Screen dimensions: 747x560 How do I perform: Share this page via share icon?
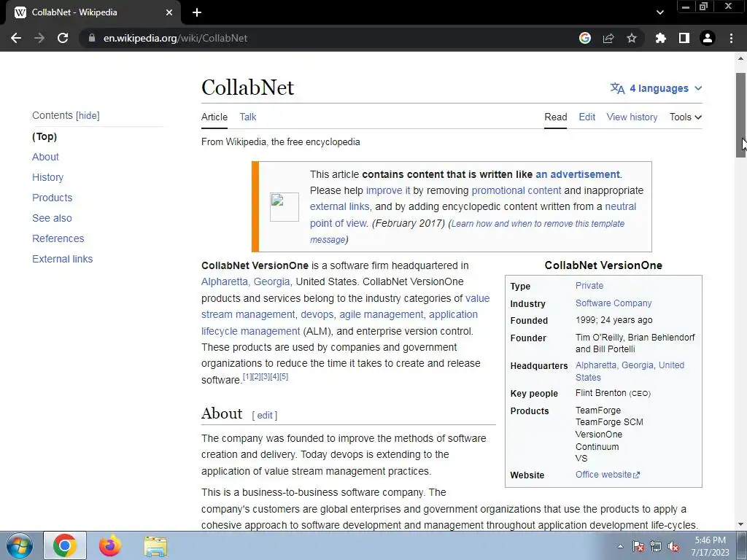click(x=608, y=38)
